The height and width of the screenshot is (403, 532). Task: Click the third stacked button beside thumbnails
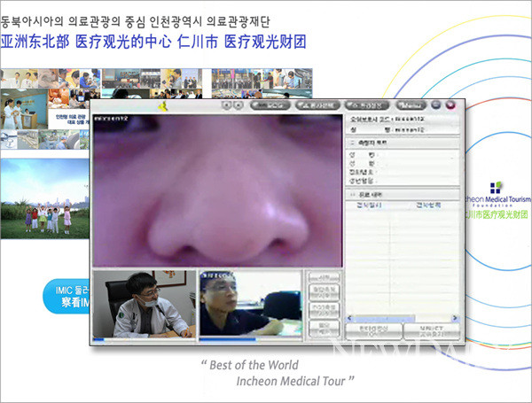click(x=323, y=310)
